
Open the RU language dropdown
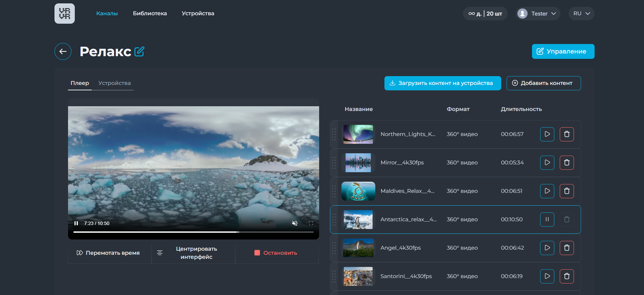[581, 13]
